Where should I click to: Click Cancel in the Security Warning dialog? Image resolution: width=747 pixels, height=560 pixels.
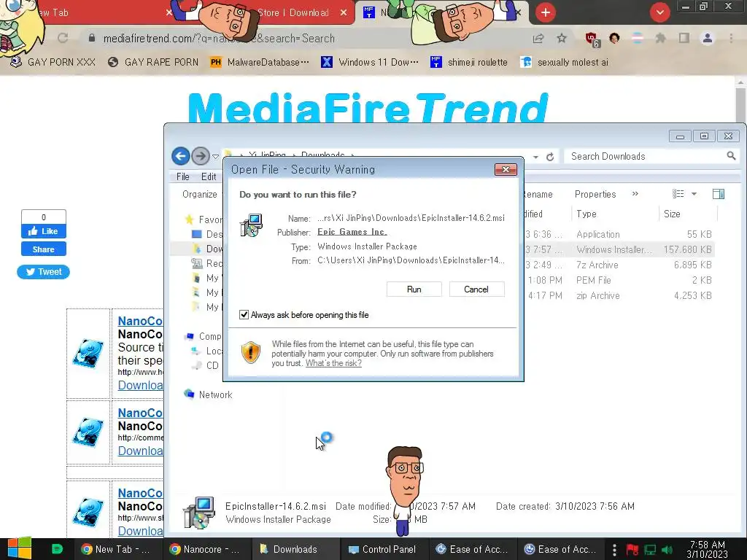coord(476,289)
